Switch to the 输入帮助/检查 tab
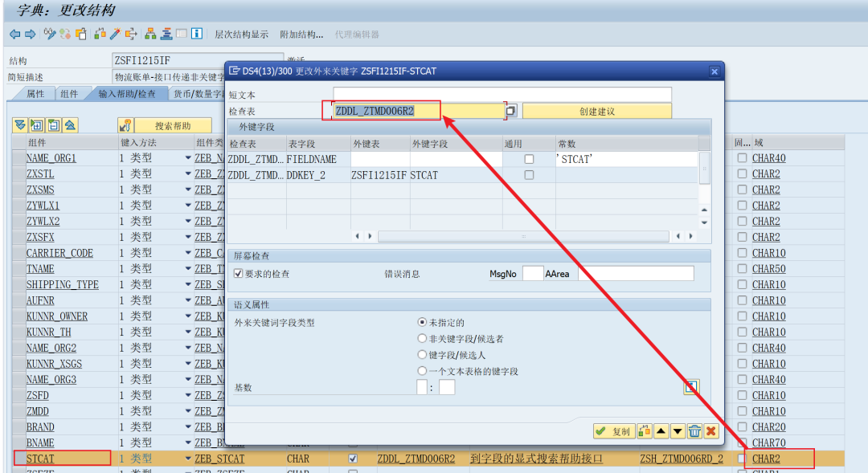The image size is (868, 473). point(127,93)
